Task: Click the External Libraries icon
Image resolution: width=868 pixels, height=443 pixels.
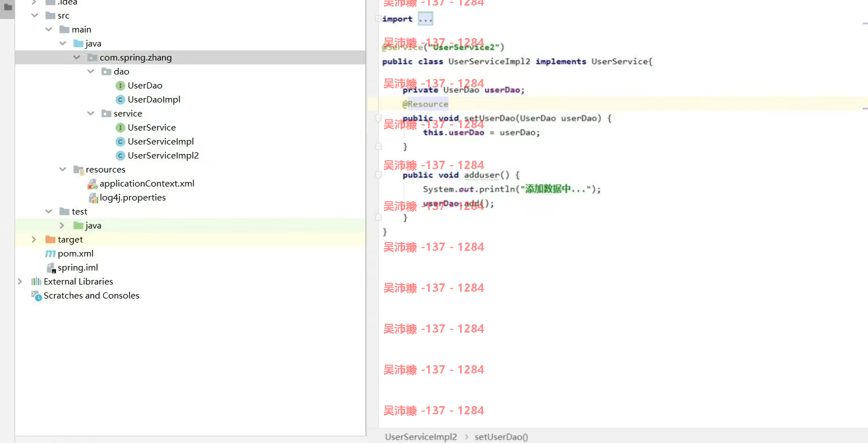Action: 36,282
